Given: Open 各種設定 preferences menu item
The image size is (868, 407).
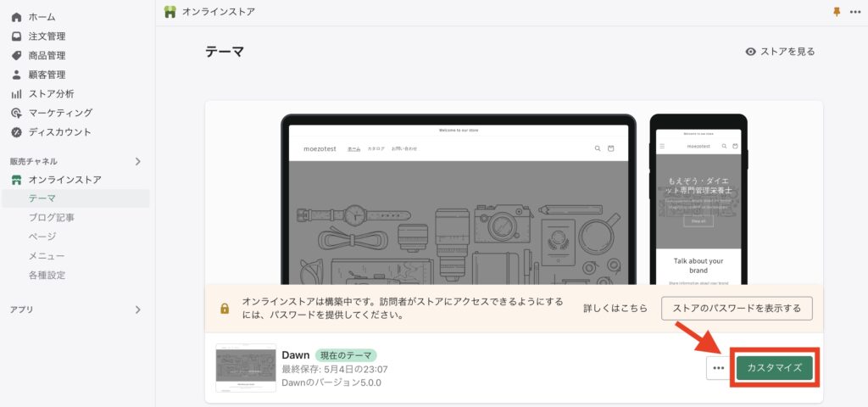Looking at the screenshot, I should tap(47, 275).
